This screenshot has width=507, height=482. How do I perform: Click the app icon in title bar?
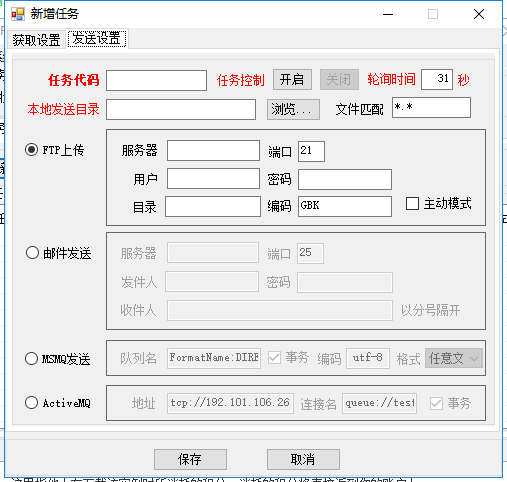click(18, 14)
